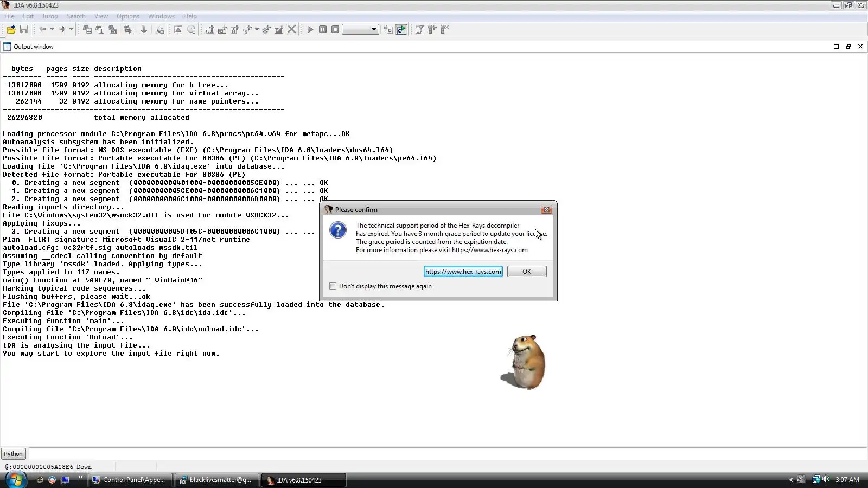Click the last toolbar icon with an X mark
This screenshot has width=868, height=488.
[x=445, y=29]
